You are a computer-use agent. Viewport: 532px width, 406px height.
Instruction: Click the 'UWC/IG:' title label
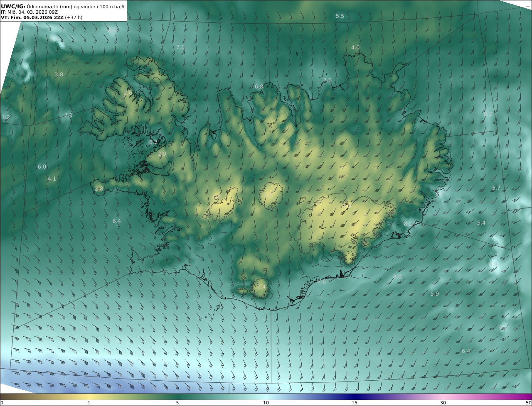[x=13, y=6]
